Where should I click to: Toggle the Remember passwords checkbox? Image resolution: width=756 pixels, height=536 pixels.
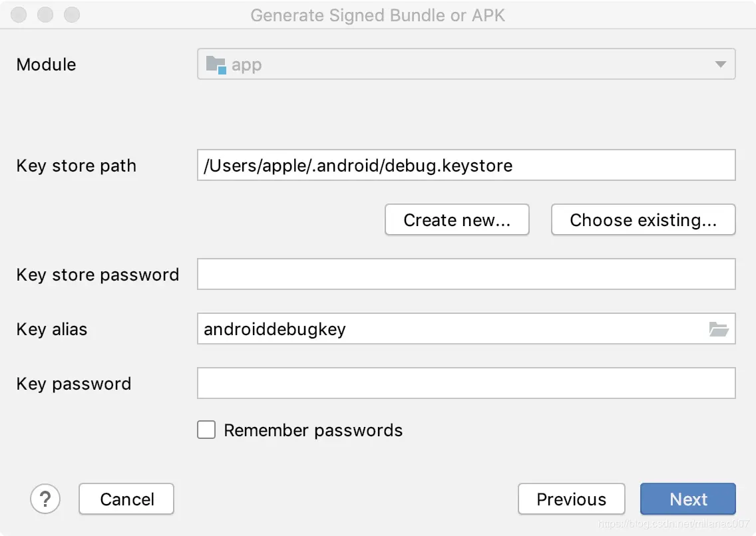[x=206, y=430]
